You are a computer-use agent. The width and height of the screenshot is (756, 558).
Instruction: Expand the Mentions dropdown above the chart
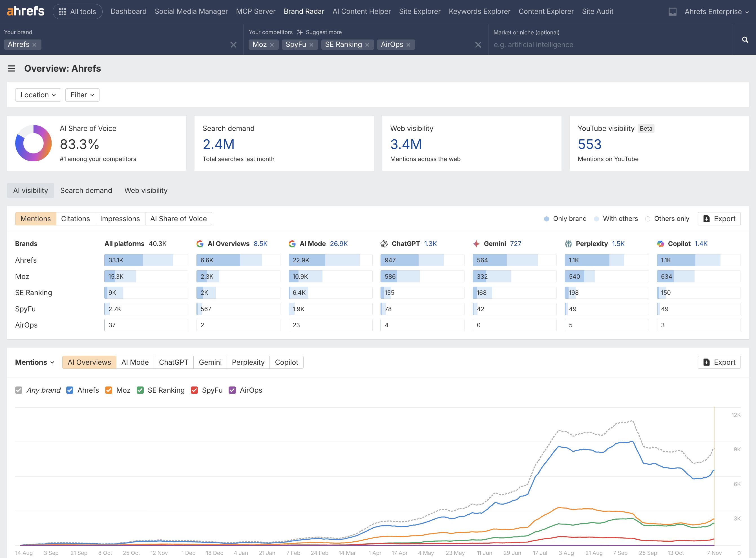(x=35, y=362)
